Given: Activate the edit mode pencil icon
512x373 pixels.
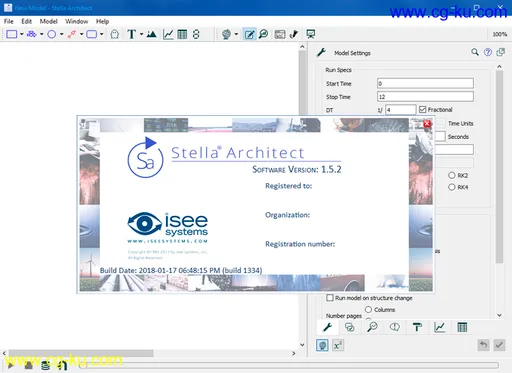Looking at the screenshot, I should coord(249,34).
